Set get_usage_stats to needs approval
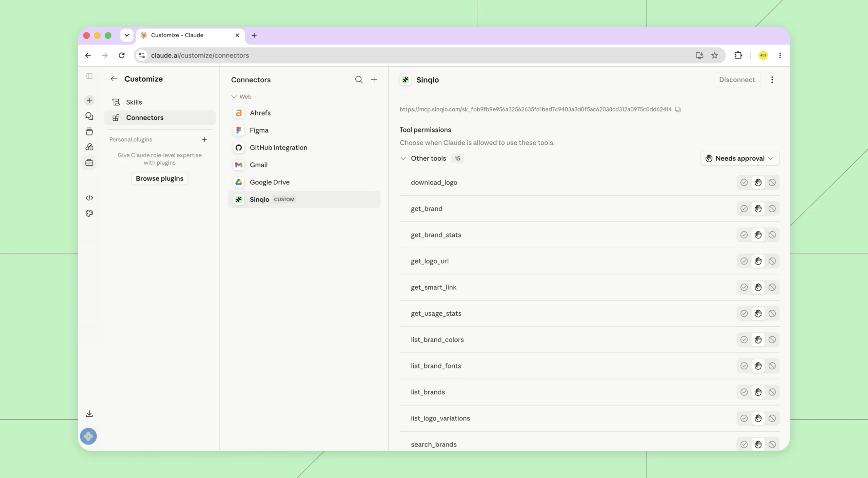 (x=758, y=314)
